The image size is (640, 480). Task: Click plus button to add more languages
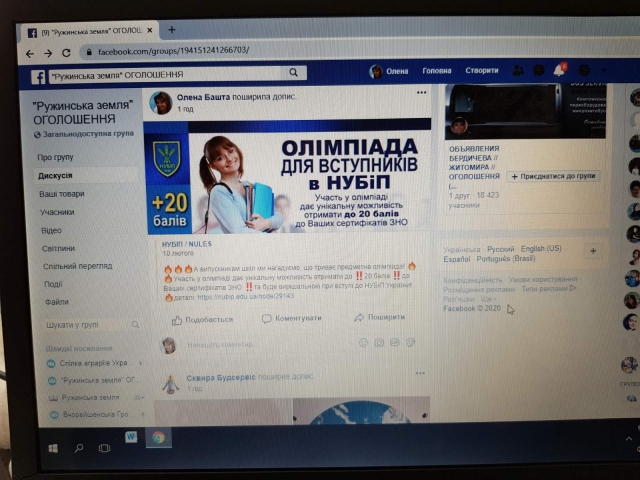pos(593,251)
